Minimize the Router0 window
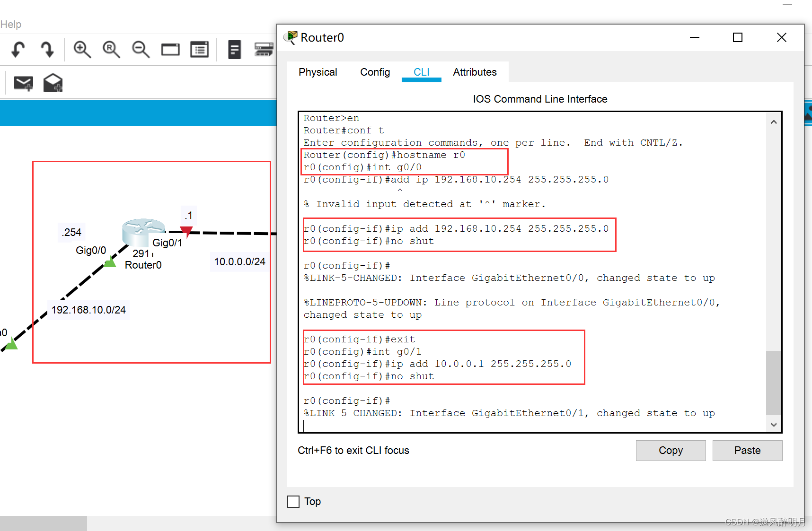Screen dimensions: 812x531 point(695,37)
